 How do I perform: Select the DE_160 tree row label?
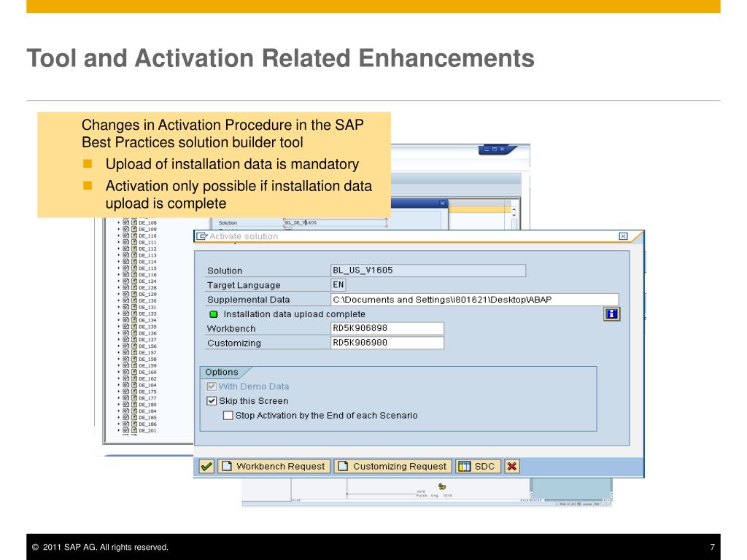(x=147, y=373)
